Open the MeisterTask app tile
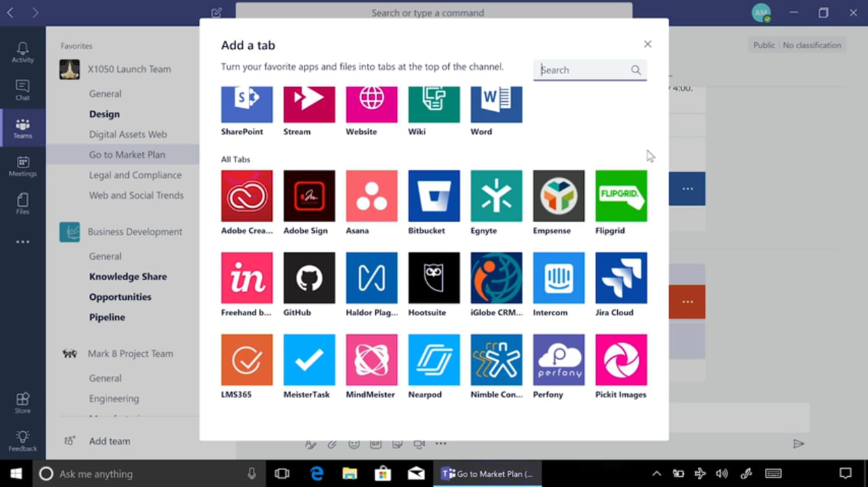 point(309,360)
